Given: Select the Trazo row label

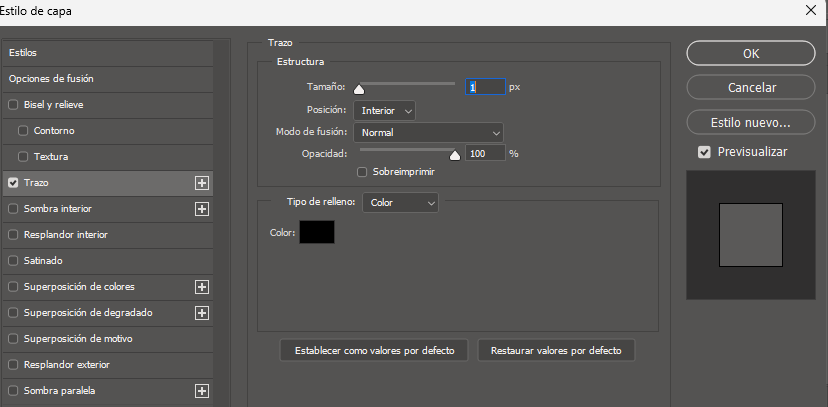Looking at the screenshot, I should click(x=36, y=183).
